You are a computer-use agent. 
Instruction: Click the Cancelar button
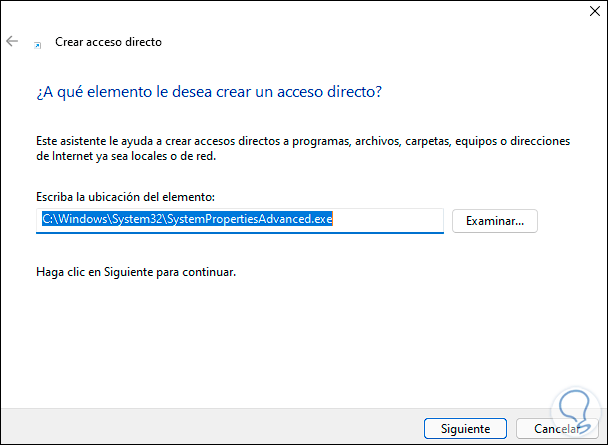point(556,428)
